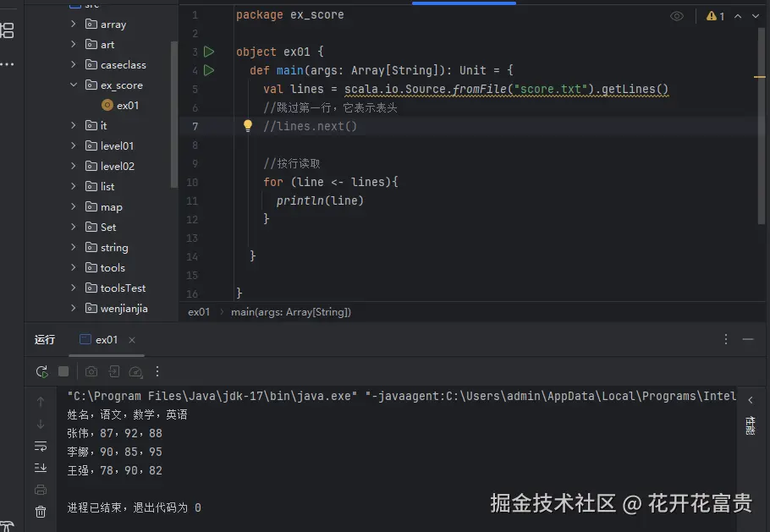The width and height of the screenshot is (770, 532).
Task: Click console line 王强，78，90，82
Action: (114, 470)
